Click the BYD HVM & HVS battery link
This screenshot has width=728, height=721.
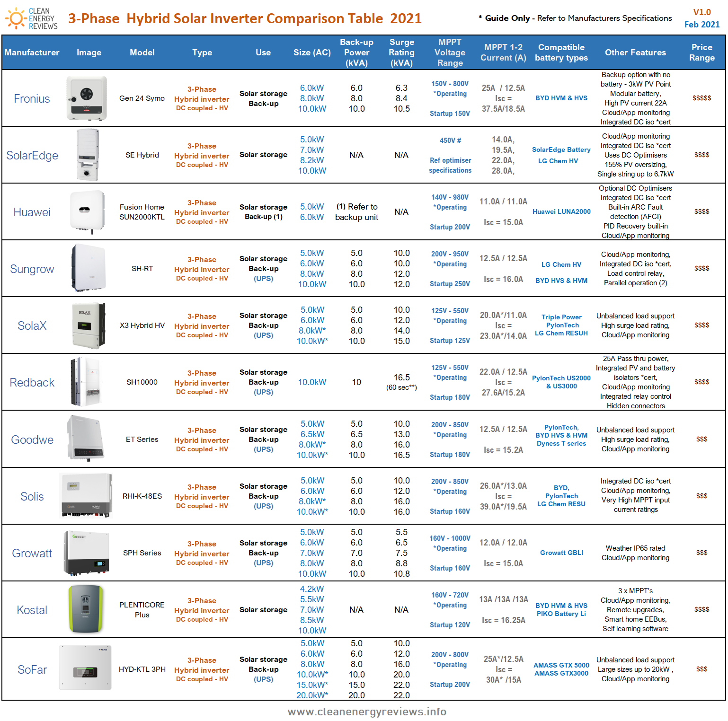tap(561, 98)
